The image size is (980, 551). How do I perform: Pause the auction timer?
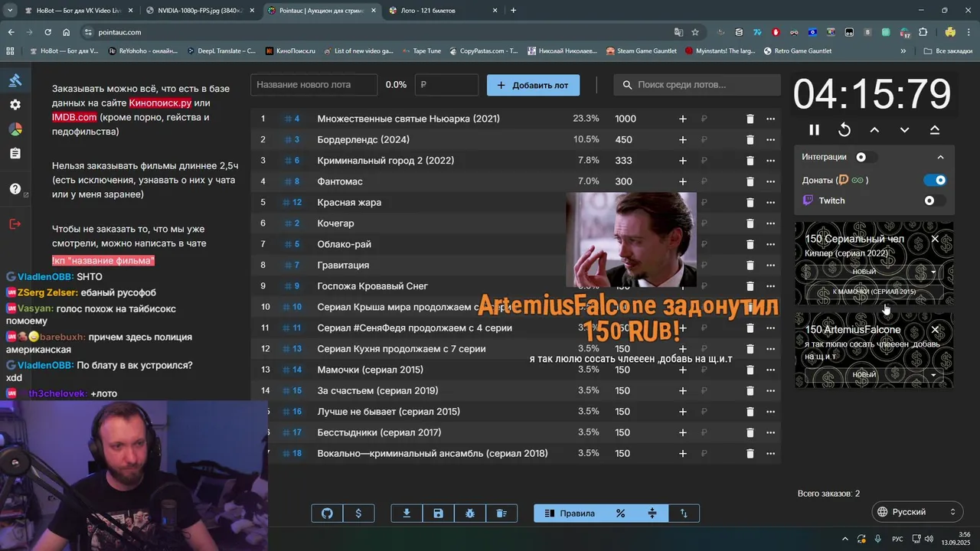click(x=814, y=130)
